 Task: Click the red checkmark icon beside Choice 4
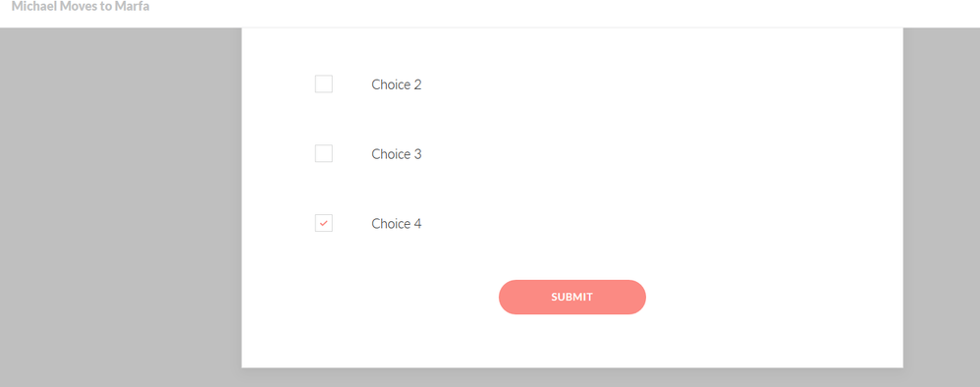pos(324,223)
